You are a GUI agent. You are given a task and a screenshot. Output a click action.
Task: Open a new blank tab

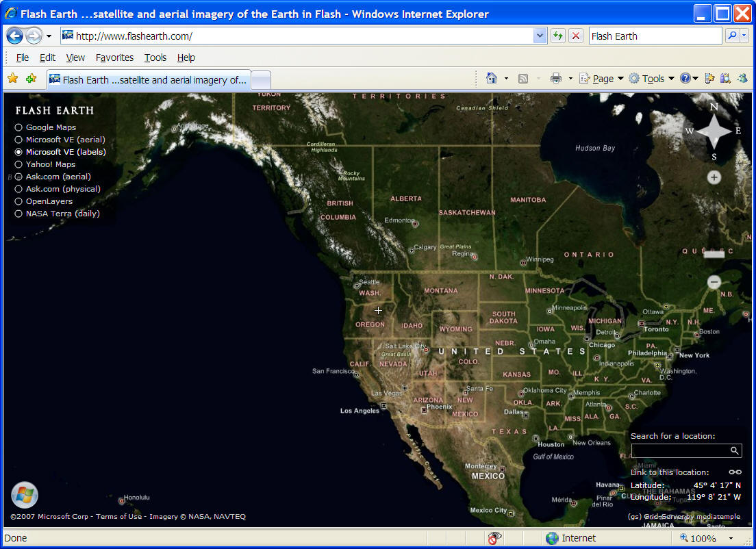click(261, 80)
